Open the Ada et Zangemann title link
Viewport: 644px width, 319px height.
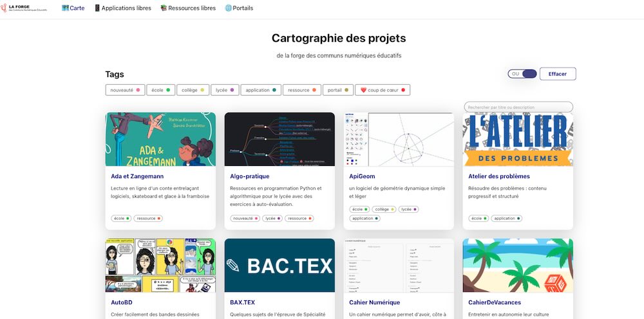[137, 176]
